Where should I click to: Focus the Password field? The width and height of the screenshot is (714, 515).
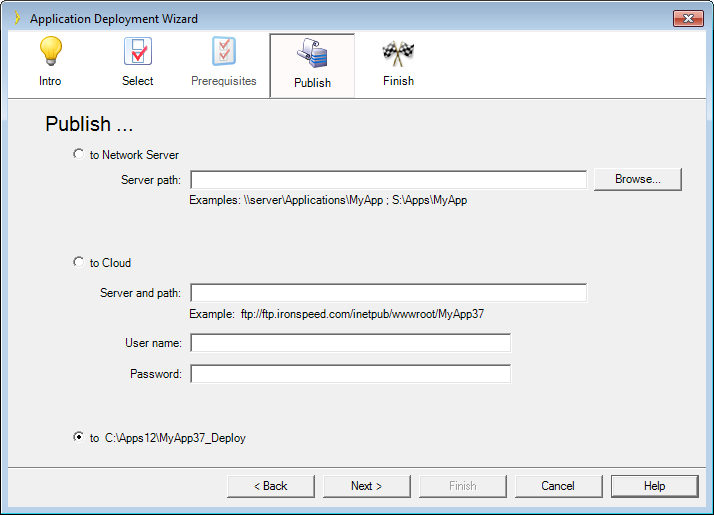(x=350, y=374)
